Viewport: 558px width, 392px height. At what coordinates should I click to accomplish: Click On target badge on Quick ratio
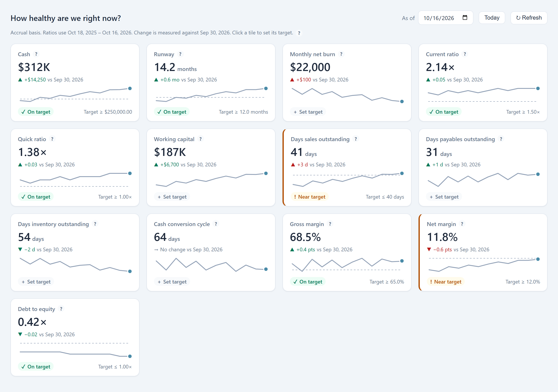36,197
